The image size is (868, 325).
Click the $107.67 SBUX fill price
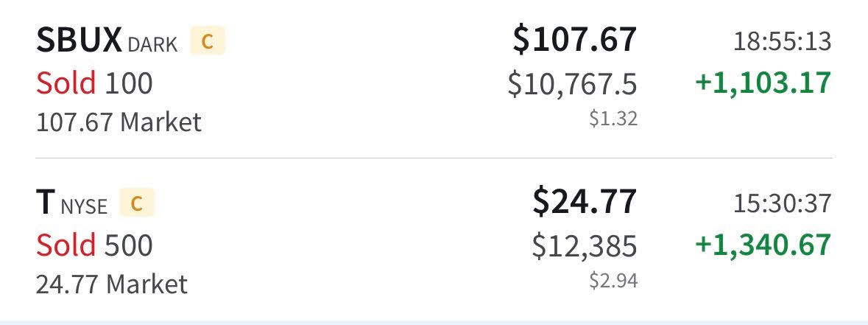(x=575, y=40)
